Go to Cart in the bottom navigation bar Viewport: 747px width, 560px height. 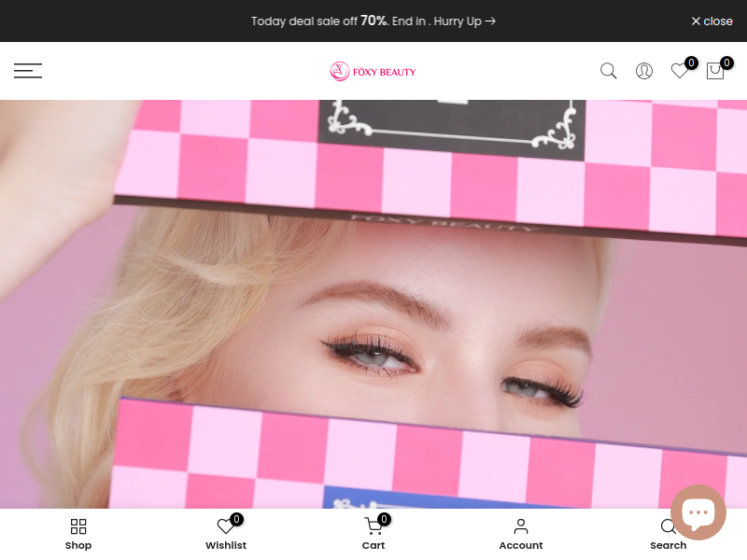click(x=373, y=535)
